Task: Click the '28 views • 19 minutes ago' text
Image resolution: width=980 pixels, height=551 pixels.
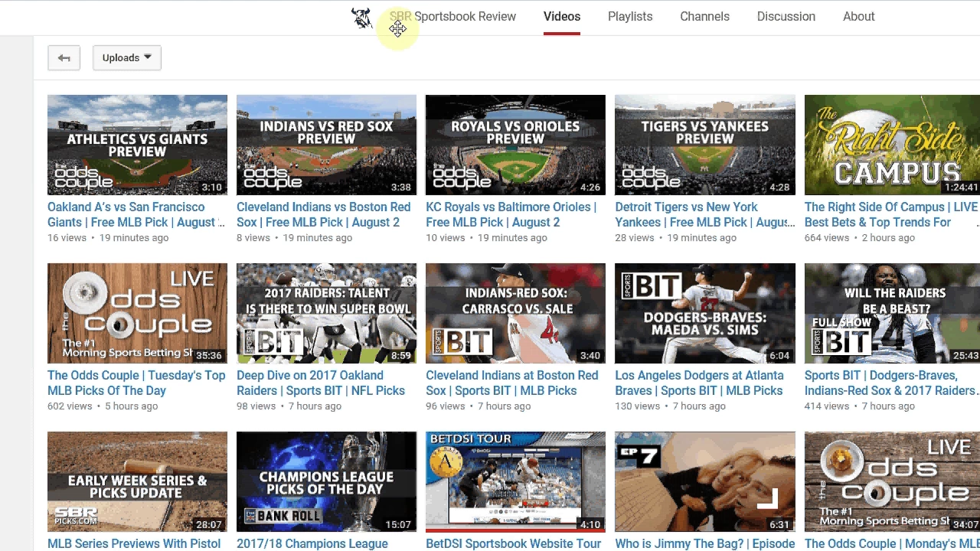Action: point(675,238)
